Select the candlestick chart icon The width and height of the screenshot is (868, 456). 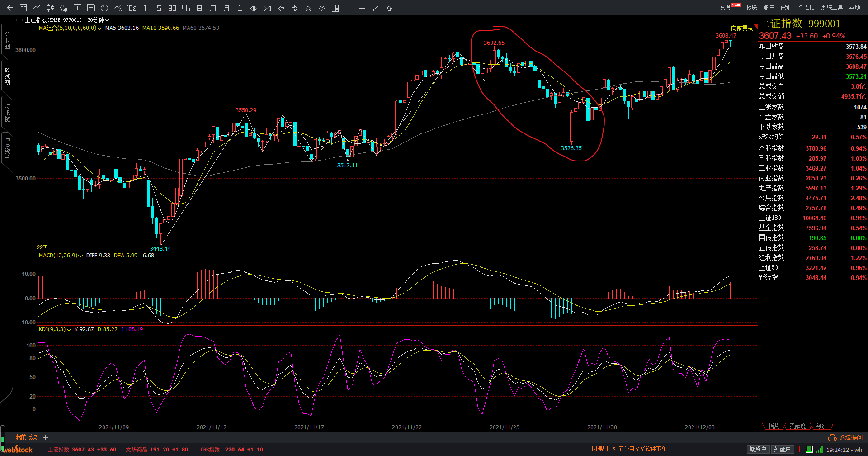(51, 8)
